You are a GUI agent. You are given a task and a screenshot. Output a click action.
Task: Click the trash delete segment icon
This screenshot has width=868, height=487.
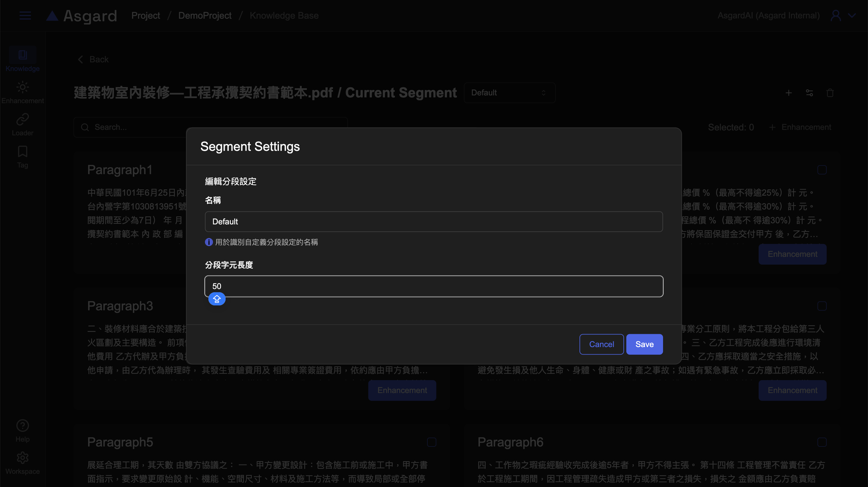click(x=830, y=93)
